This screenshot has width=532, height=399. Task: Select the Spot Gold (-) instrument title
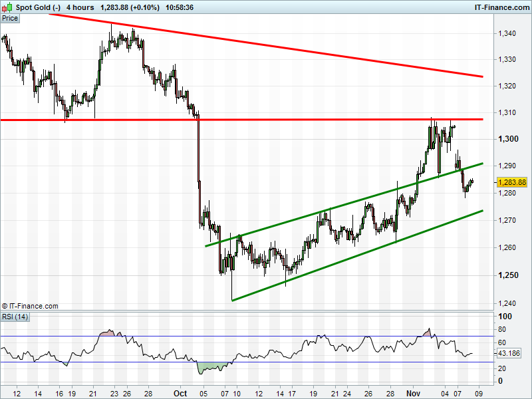[38, 7]
